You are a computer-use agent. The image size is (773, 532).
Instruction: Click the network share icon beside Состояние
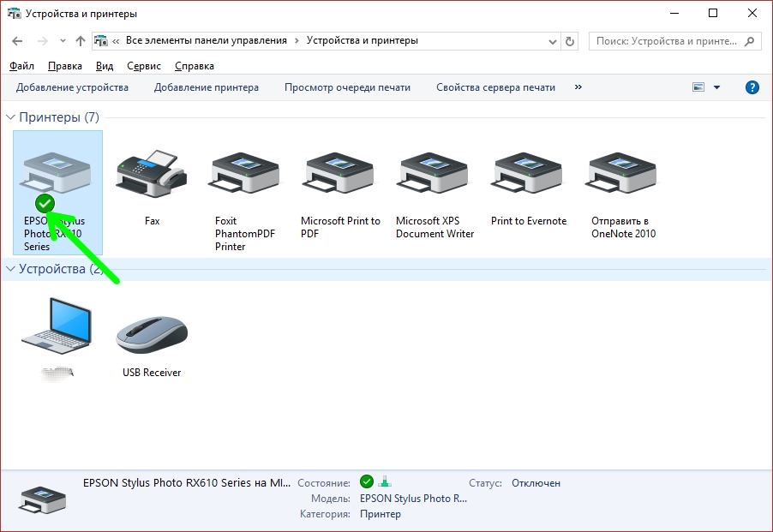point(385,481)
